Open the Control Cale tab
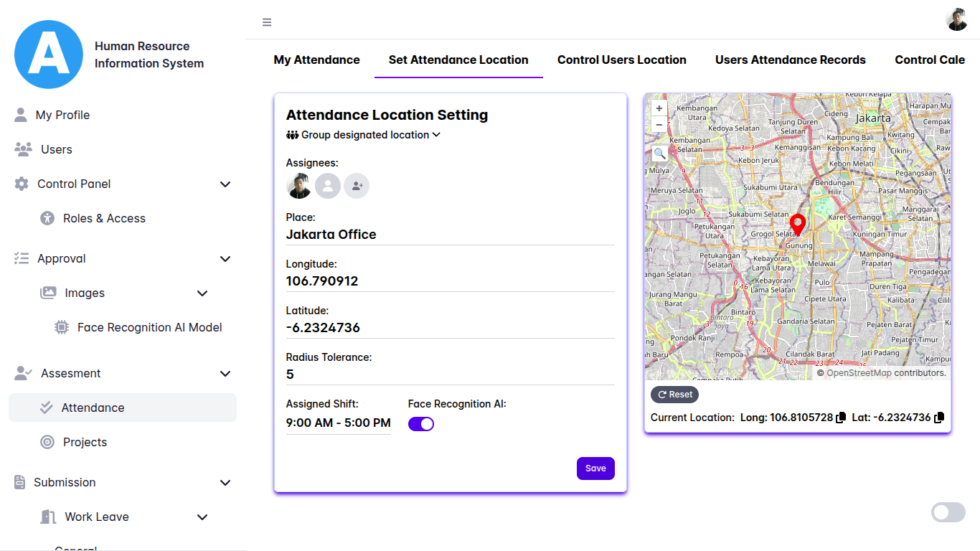This screenshot has width=980, height=551. click(930, 60)
